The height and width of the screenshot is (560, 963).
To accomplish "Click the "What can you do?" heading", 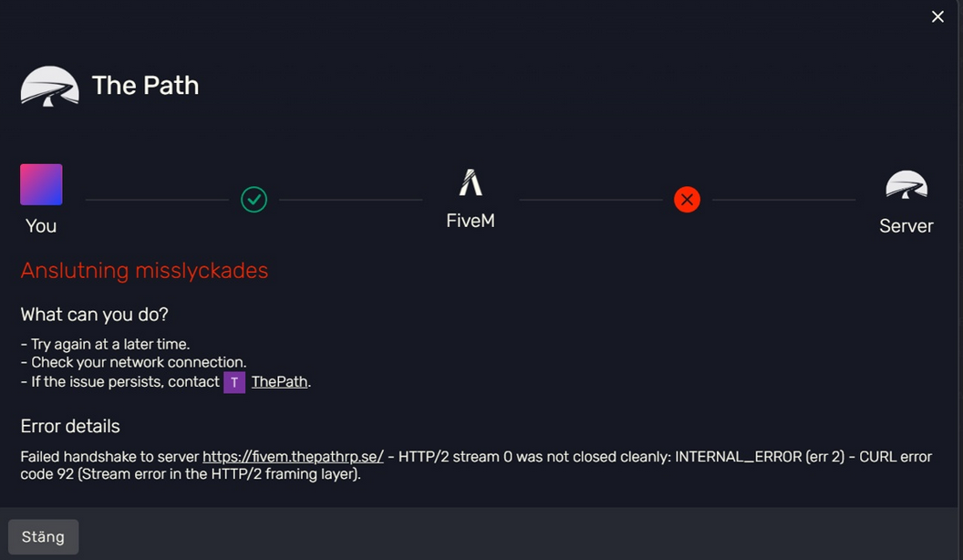I will tap(94, 315).
